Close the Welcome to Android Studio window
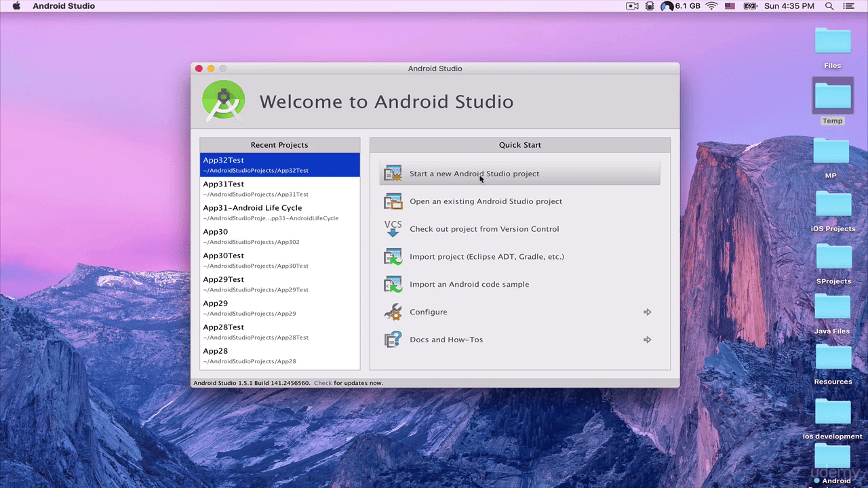 coord(199,68)
